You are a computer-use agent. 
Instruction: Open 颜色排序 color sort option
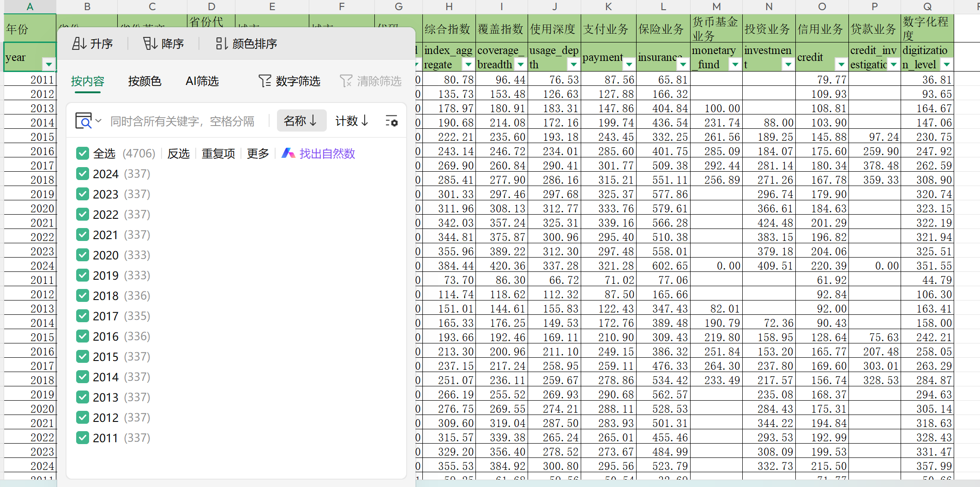coord(247,44)
